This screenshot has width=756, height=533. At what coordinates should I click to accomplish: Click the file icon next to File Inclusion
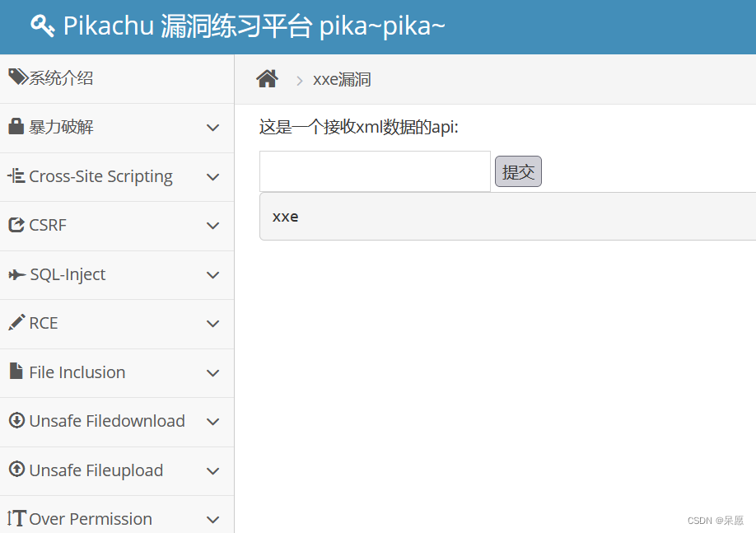[x=16, y=372]
